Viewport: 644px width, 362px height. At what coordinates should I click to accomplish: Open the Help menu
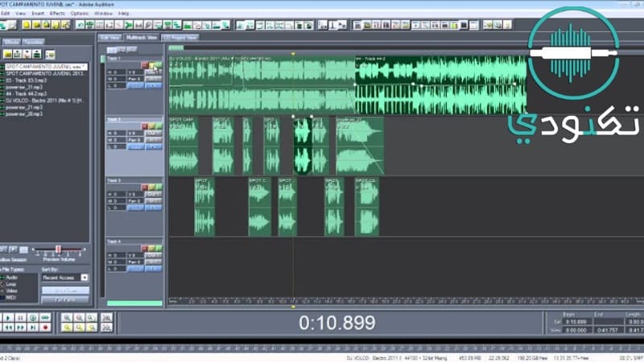(123, 14)
